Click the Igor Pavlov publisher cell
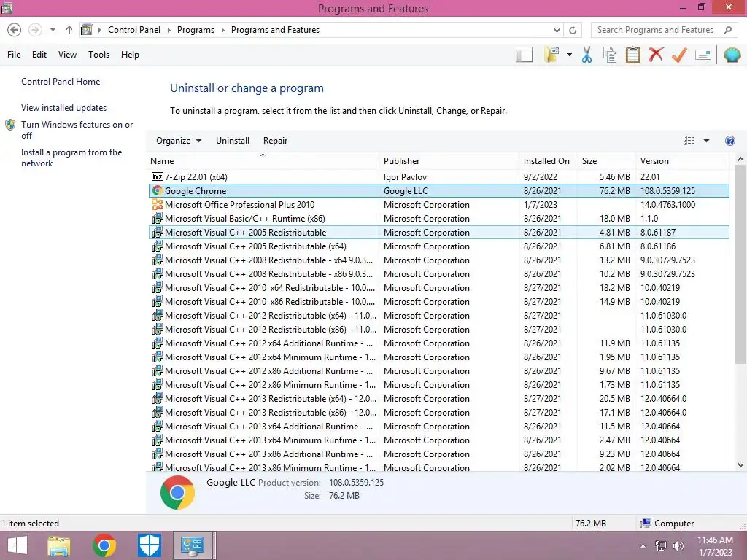747x560 pixels. pos(405,177)
